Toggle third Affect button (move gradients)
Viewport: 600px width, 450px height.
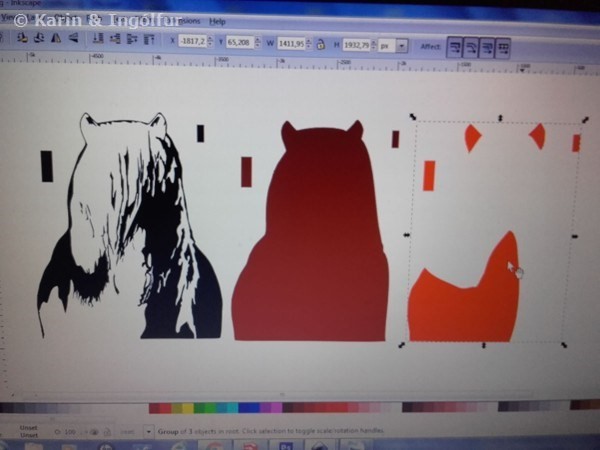coord(487,48)
